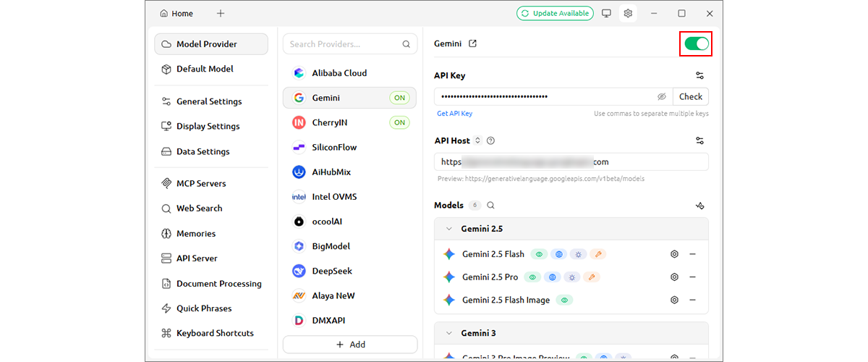The image size is (868, 362).
Task: Focus the API Key input field
Action: (x=553, y=96)
